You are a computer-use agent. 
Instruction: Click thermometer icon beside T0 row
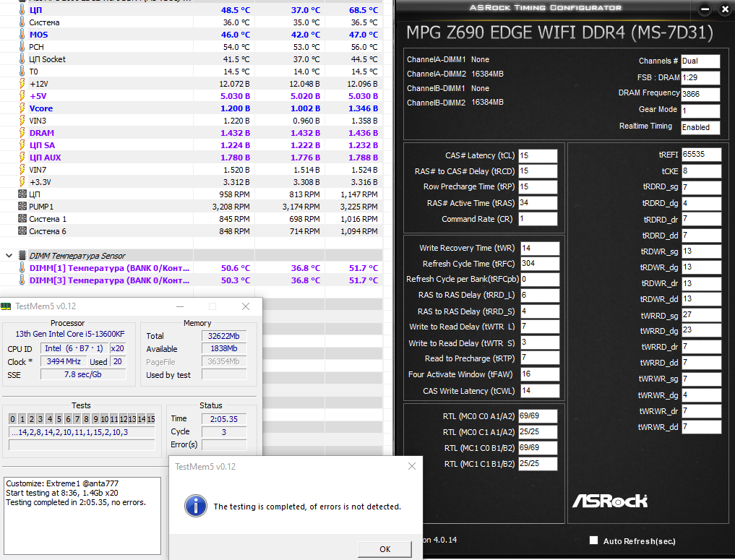(22, 72)
